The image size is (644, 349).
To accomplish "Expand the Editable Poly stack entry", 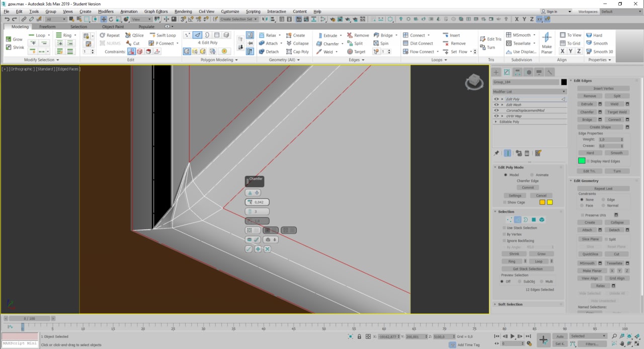I will 496,122.
